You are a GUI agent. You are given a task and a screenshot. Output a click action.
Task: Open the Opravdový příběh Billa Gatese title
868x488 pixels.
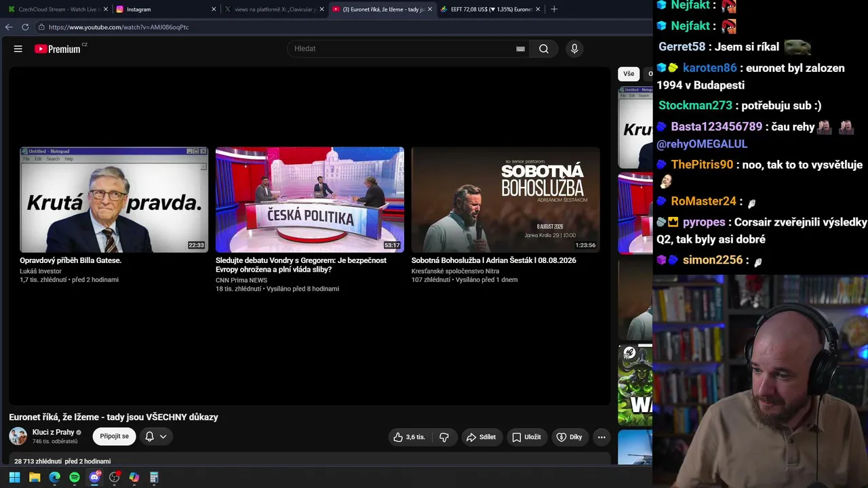point(71,260)
